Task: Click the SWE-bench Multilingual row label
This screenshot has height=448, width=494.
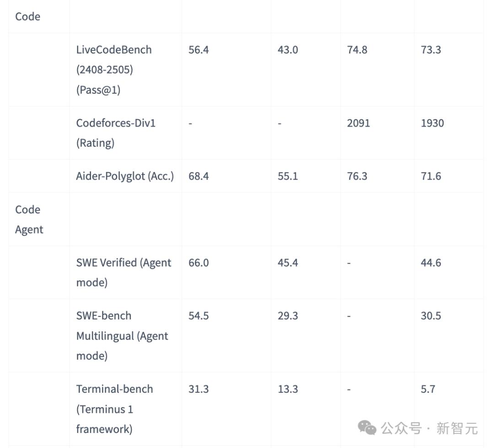Action: tap(122, 336)
